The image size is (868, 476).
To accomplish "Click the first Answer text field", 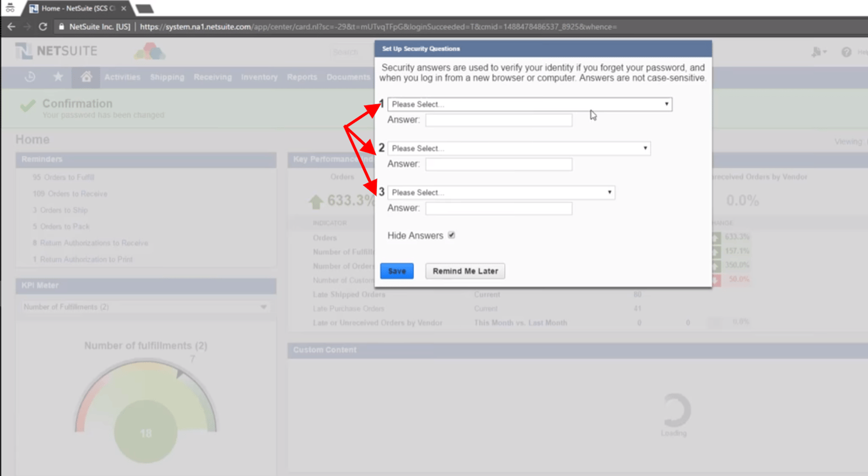I will click(x=498, y=120).
